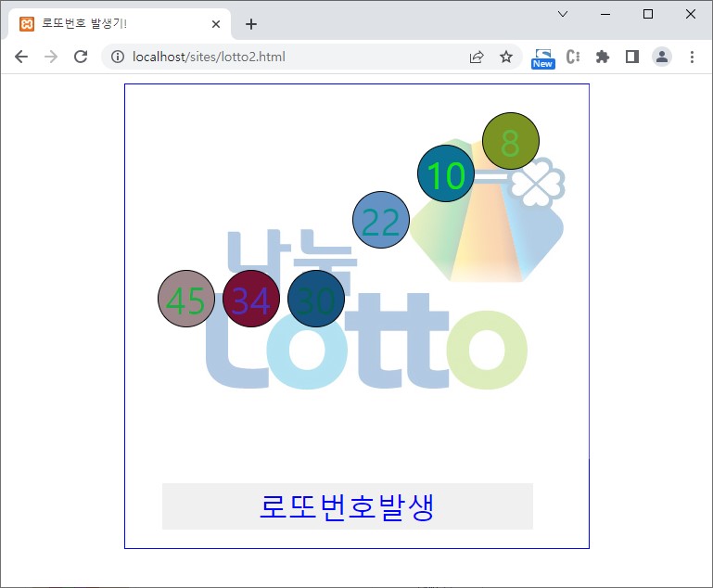This screenshot has width=713, height=588.
Task: Click the browser back arrow
Action: (21, 57)
